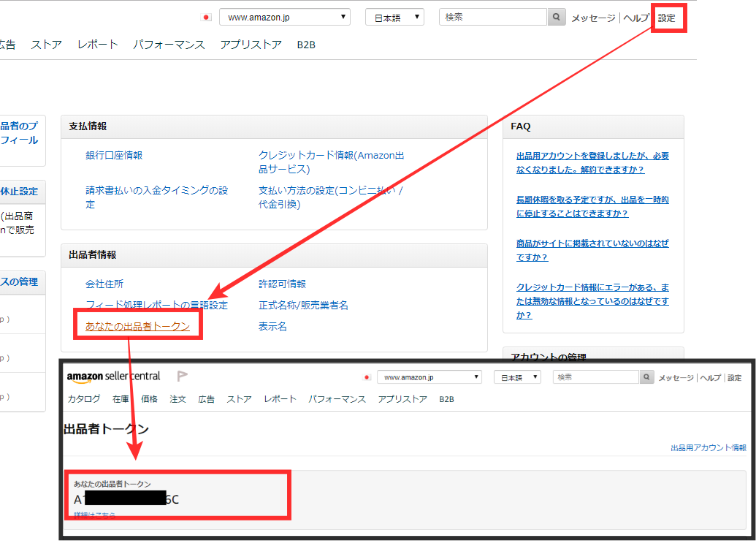
Task: Click the 正式名称/販売業者名 link
Action: [x=303, y=305]
